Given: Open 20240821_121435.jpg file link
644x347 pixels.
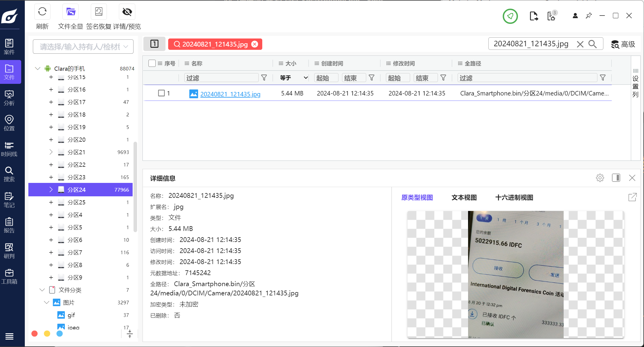Looking at the screenshot, I should (x=230, y=94).
